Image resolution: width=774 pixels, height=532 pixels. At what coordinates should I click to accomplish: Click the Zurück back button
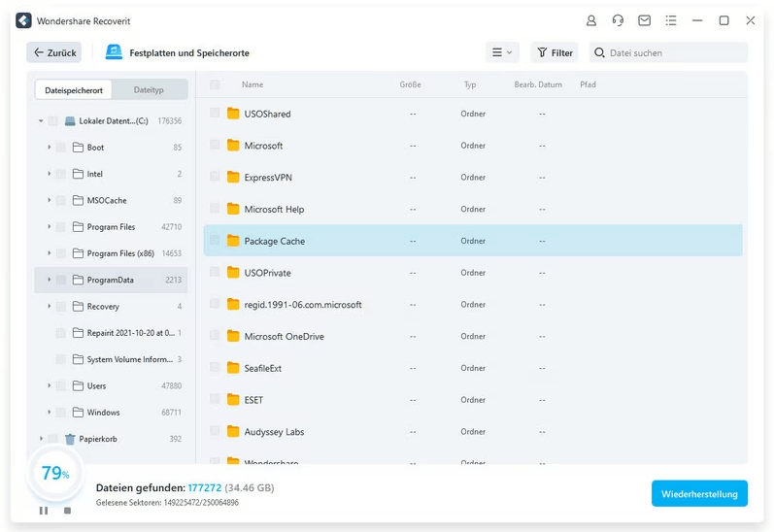tap(54, 52)
